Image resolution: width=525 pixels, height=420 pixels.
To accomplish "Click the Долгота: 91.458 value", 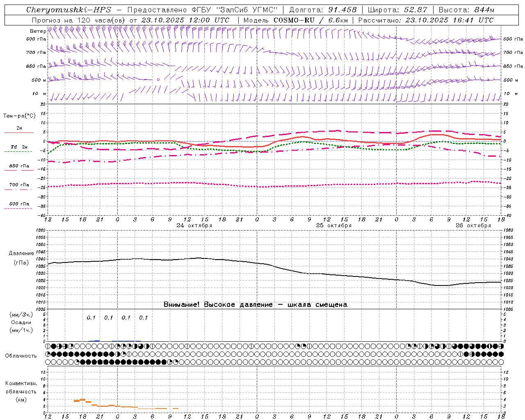I will (323, 10).
